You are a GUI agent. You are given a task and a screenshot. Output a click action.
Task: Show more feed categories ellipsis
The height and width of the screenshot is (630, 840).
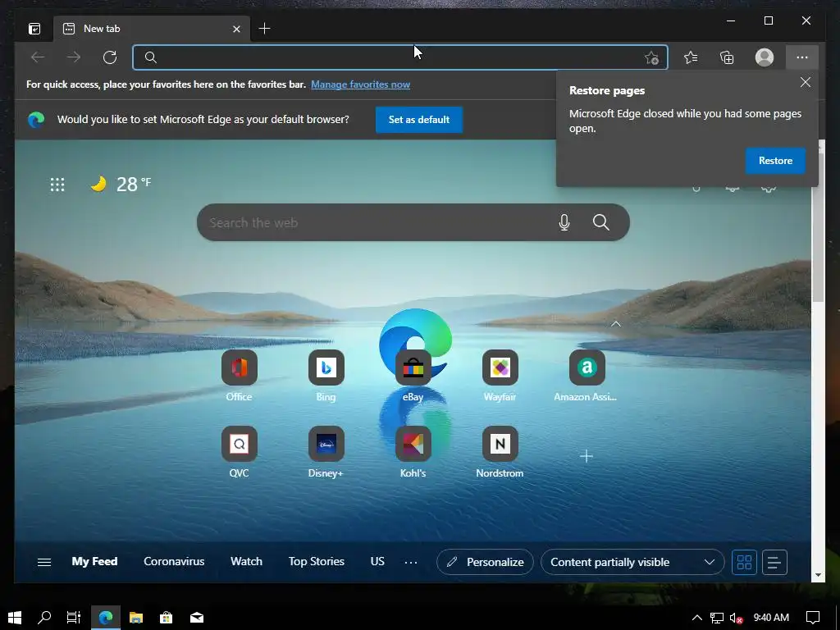[411, 563]
